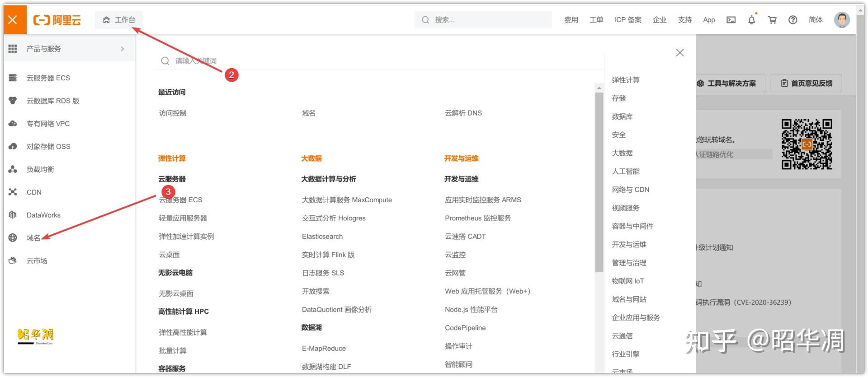Click the product keyword search field 请输入关键词
Screen dimensions: 868x377
379,61
